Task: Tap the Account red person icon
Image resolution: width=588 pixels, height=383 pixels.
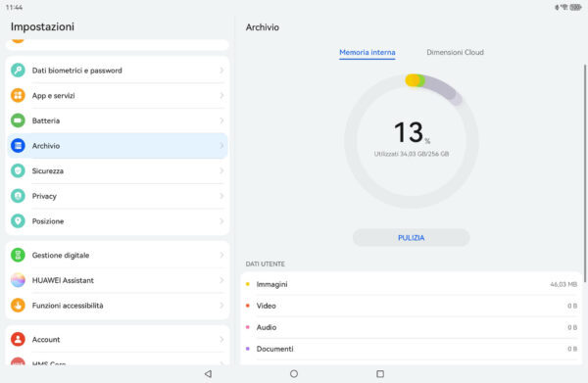Action: pos(18,339)
